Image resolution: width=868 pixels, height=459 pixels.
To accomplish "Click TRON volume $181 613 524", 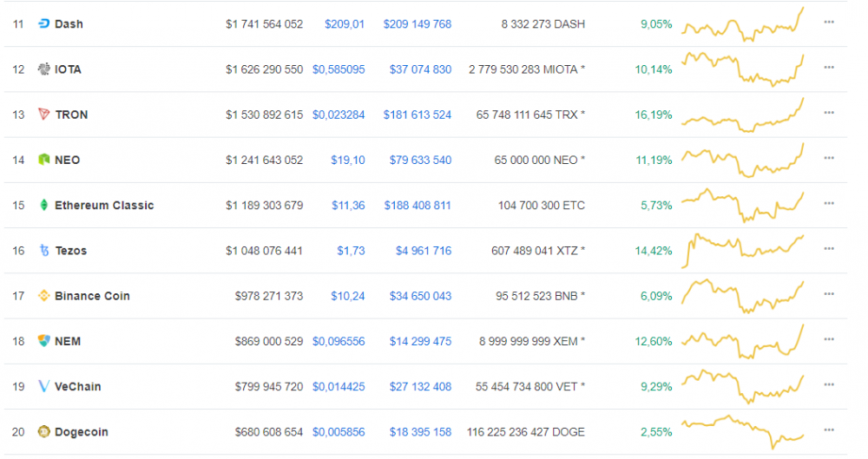I will point(418,115).
